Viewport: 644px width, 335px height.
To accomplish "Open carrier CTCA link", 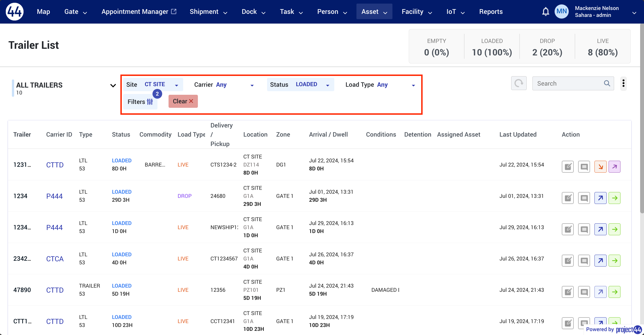I will coord(55,259).
